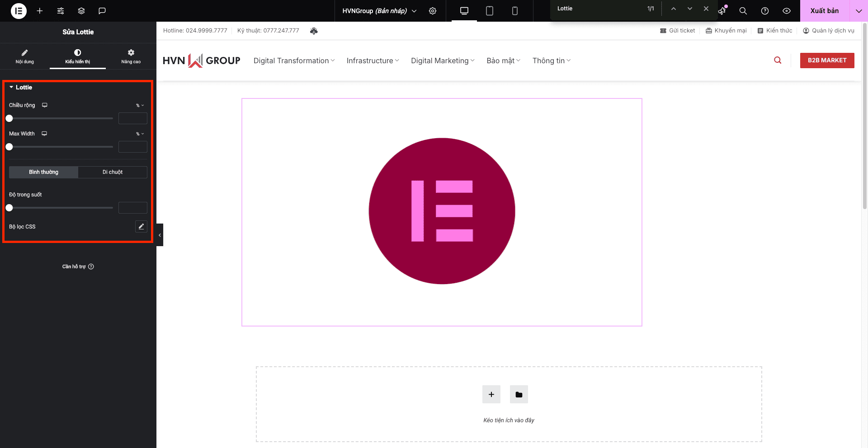Screen dimensions: 868x448
Task: Click the B2B MARKET button
Action: pyautogui.click(x=827, y=61)
